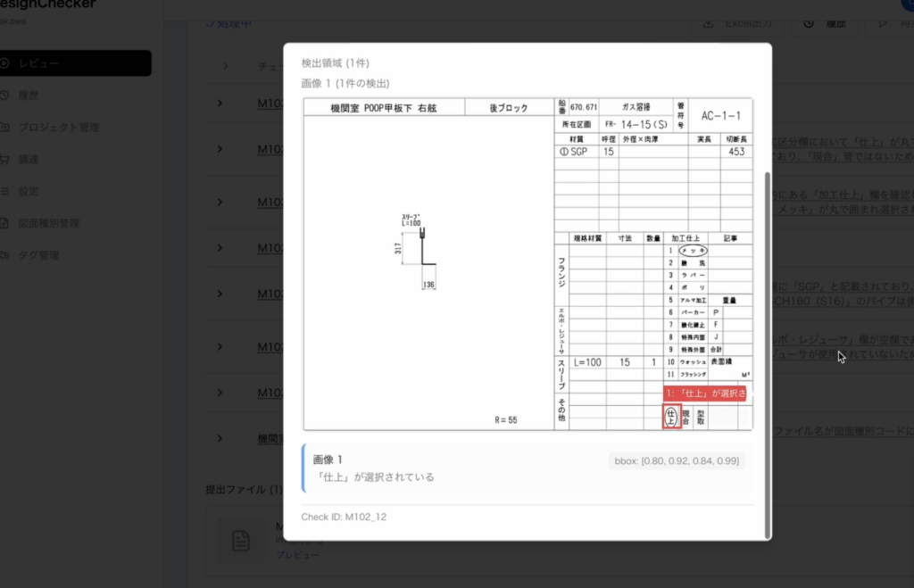Click the red 仕上 detection box on drawing
The width and height of the screenshot is (914, 588).
pos(671,416)
